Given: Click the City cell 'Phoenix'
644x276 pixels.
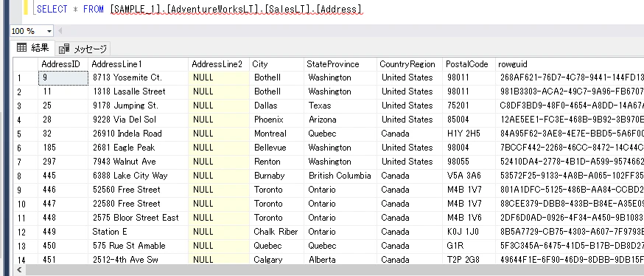Looking at the screenshot, I should tap(277, 120).
